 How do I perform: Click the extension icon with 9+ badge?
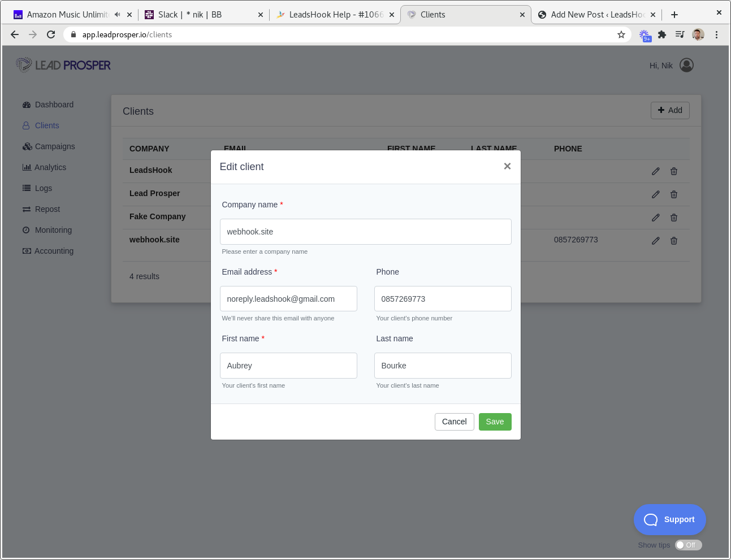645,36
